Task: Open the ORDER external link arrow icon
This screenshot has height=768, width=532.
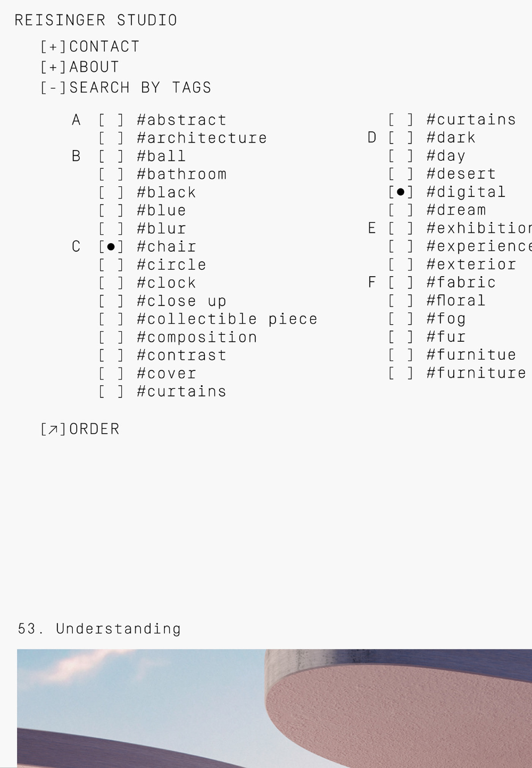Action: [x=53, y=429]
